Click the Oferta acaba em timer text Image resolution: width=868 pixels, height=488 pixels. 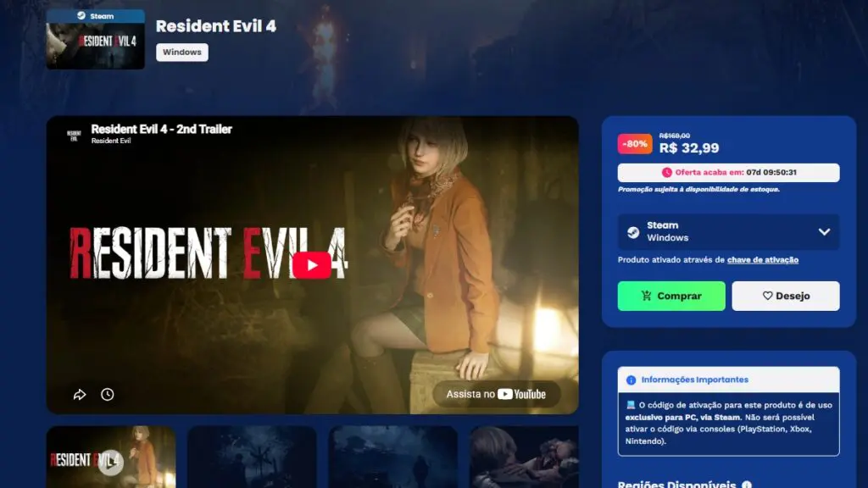click(735, 173)
